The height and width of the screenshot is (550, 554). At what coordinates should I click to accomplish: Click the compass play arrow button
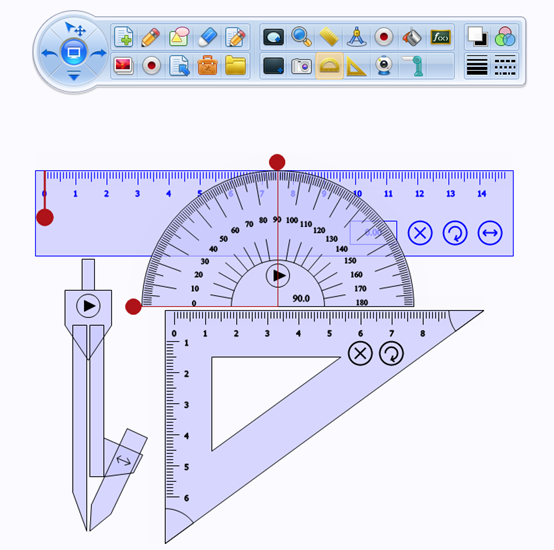coord(88,306)
